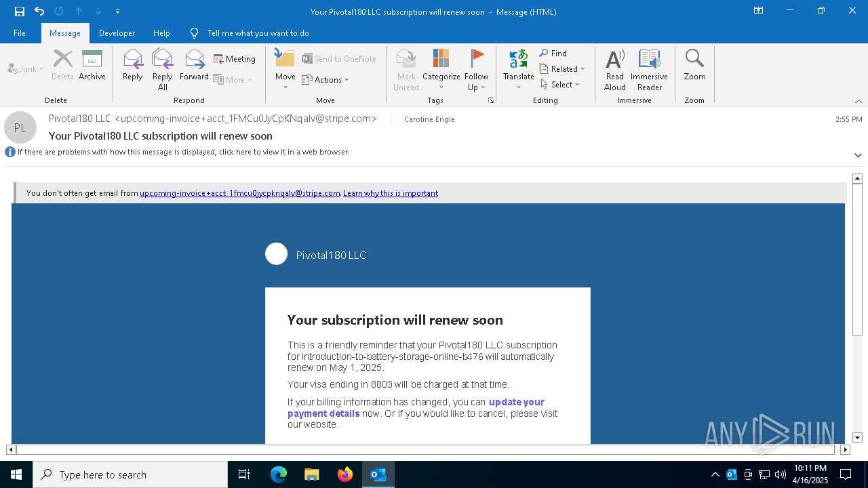Image resolution: width=868 pixels, height=488 pixels.
Task: Launch Microsoft Edge from taskbar
Action: [x=279, y=474]
